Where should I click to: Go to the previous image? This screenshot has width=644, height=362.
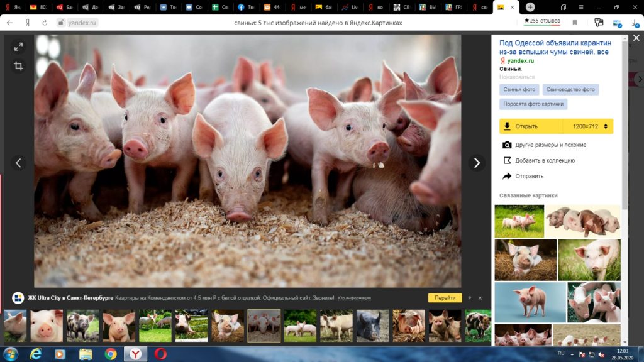[x=18, y=163]
